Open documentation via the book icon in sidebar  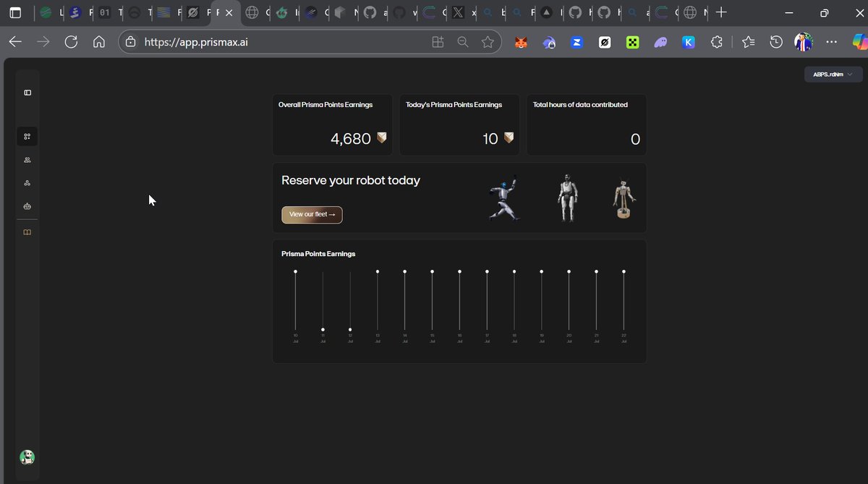pos(27,232)
